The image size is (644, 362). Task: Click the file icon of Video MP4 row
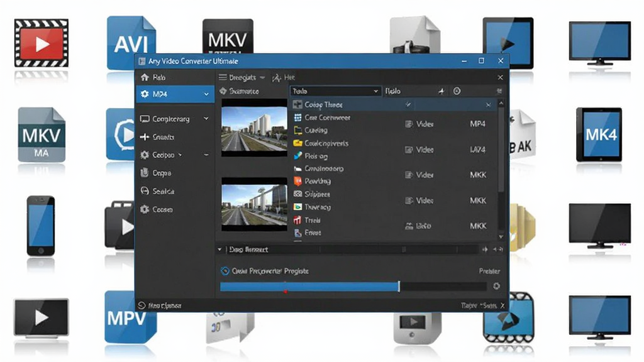pos(409,124)
